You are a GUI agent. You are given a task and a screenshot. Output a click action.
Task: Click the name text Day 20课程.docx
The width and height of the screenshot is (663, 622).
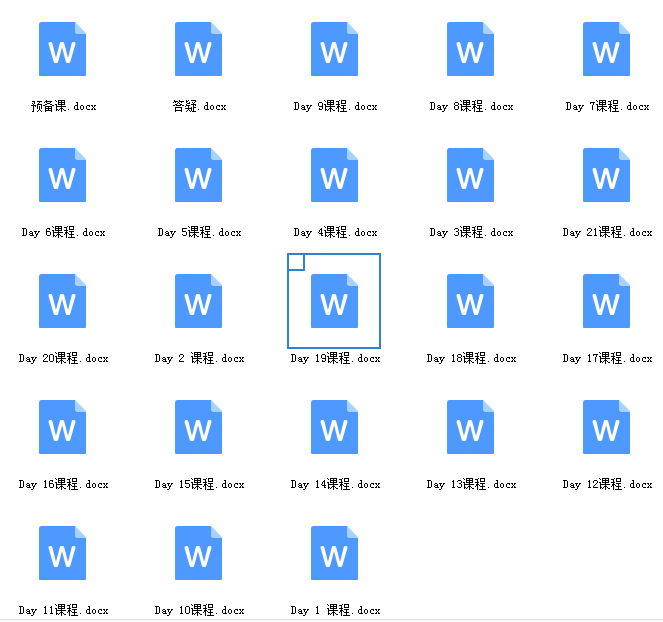(x=63, y=358)
